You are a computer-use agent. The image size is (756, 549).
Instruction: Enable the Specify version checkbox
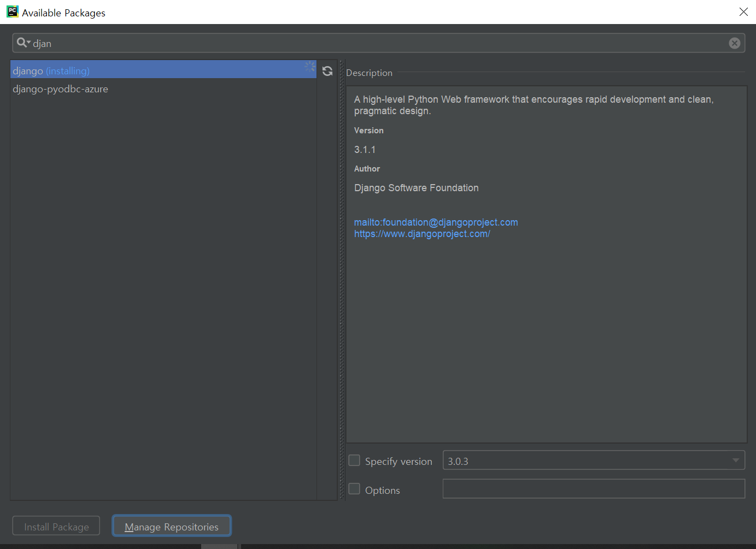[354, 461]
